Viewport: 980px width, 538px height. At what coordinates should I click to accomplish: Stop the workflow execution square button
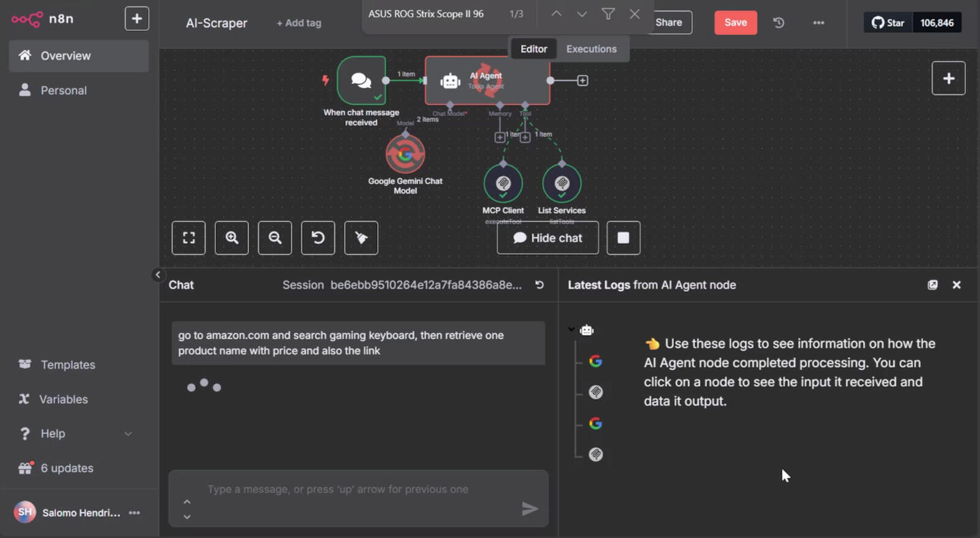click(x=623, y=238)
